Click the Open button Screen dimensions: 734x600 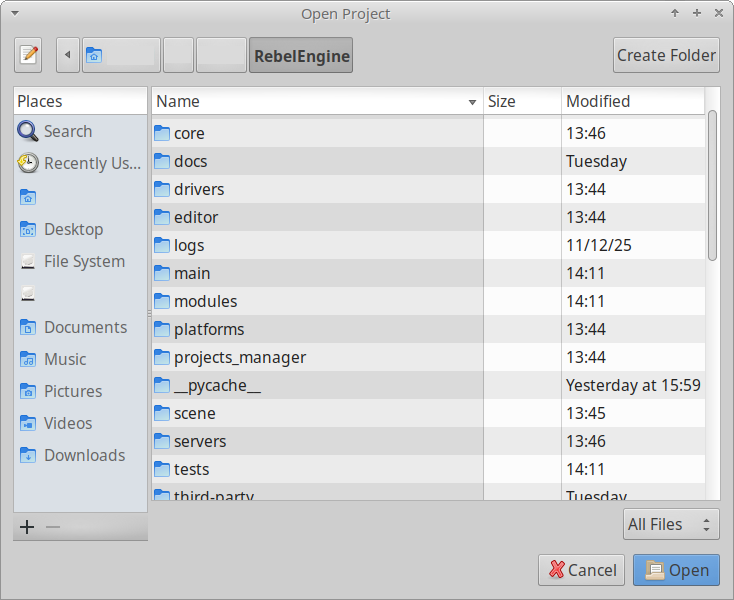[676, 570]
